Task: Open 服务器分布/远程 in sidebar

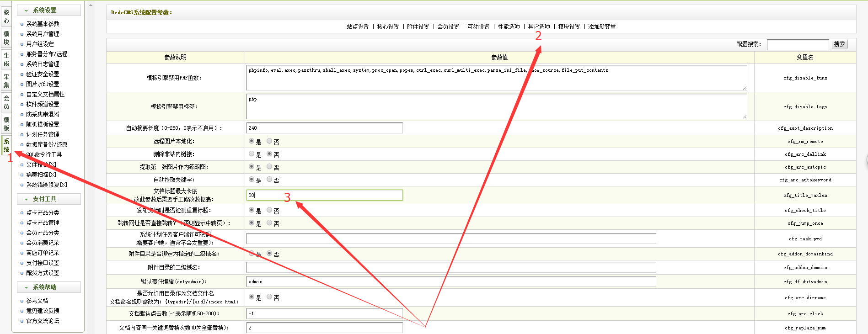Action: pyautogui.click(x=47, y=54)
